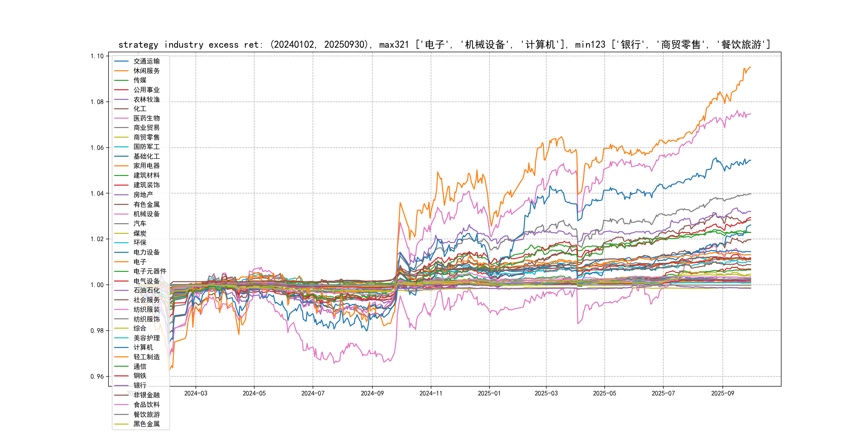868x434 pixels.
Task: Click the 电力设备 legend label
Action: pyautogui.click(x=146, y=252)
